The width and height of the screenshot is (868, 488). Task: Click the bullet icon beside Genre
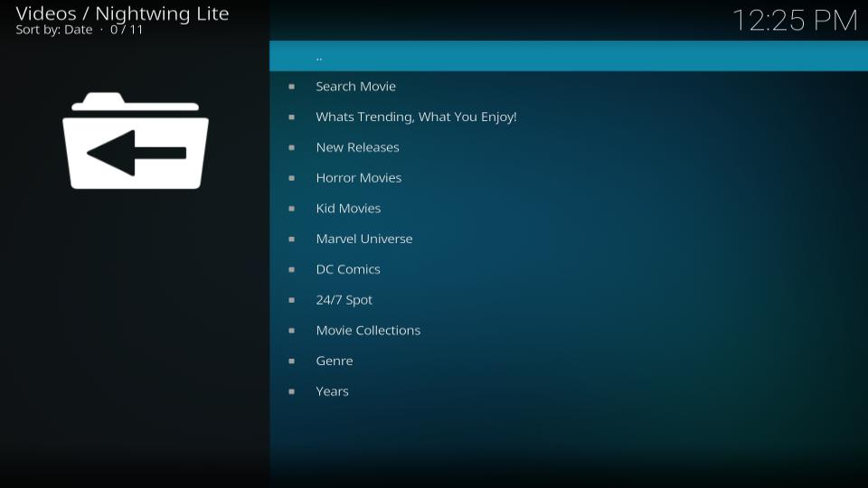coord(292,361)
